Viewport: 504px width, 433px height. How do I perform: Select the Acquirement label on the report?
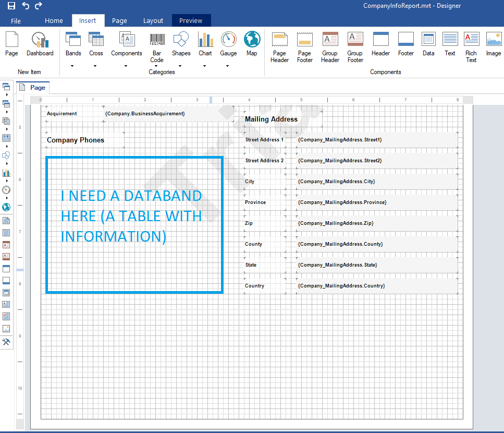pos(75,114)
